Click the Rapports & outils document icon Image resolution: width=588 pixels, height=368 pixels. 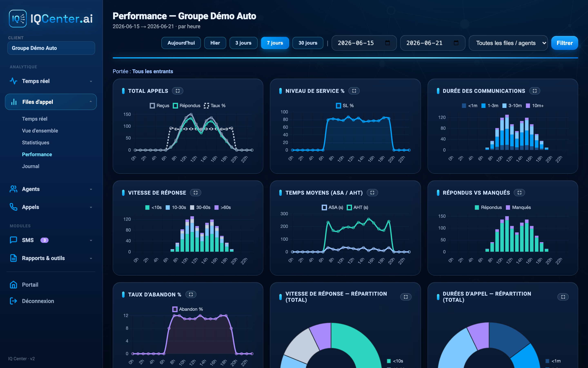14,258
